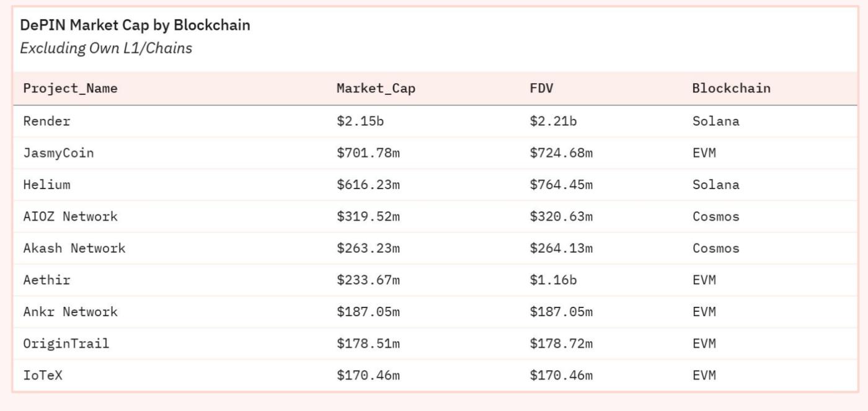Screen dimensions: 868x411
Task: Click the AIOZ Network project name
Action: 70,217
